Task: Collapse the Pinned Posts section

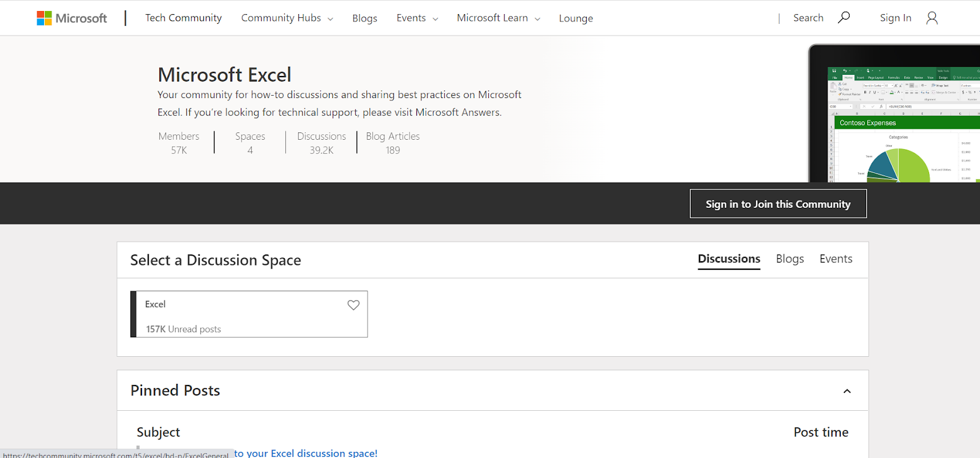Action: click(x=847, y=391)
